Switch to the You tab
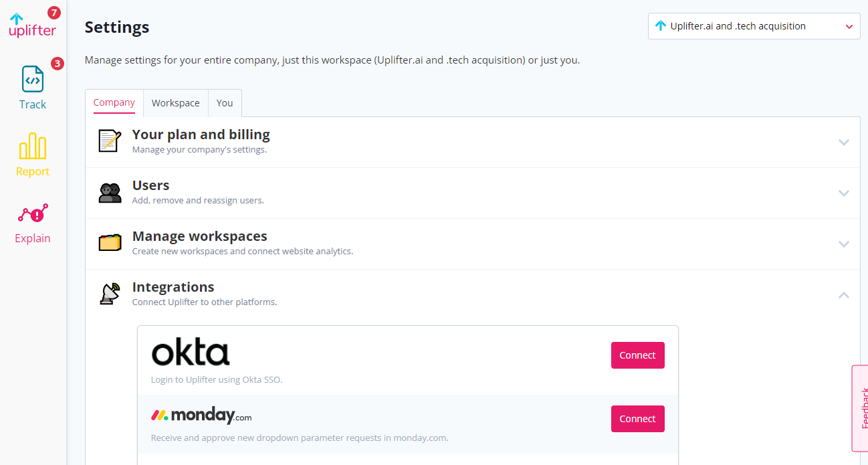 point(225,103)
